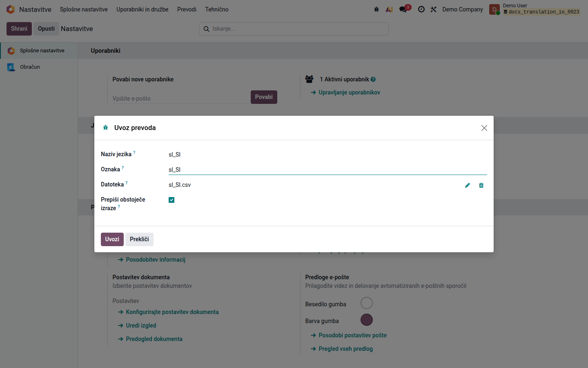Screen dimensions: 588x368
Task: Click the Prekliči button
Action: coord(139,239)
